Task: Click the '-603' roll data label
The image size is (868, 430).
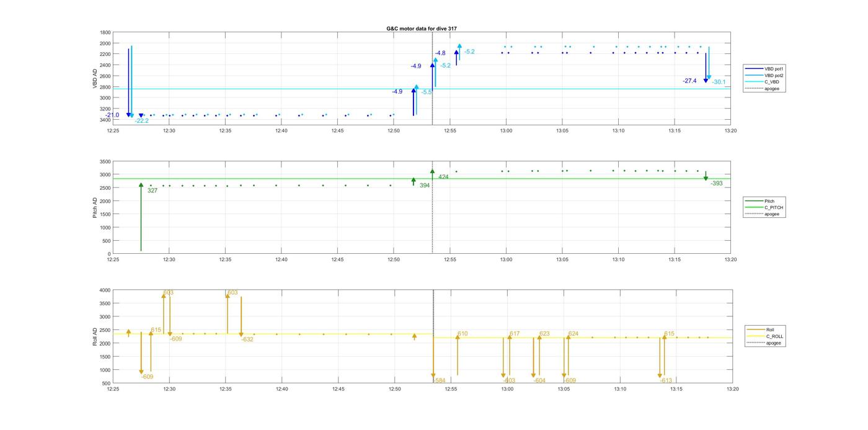Action: 509,380
